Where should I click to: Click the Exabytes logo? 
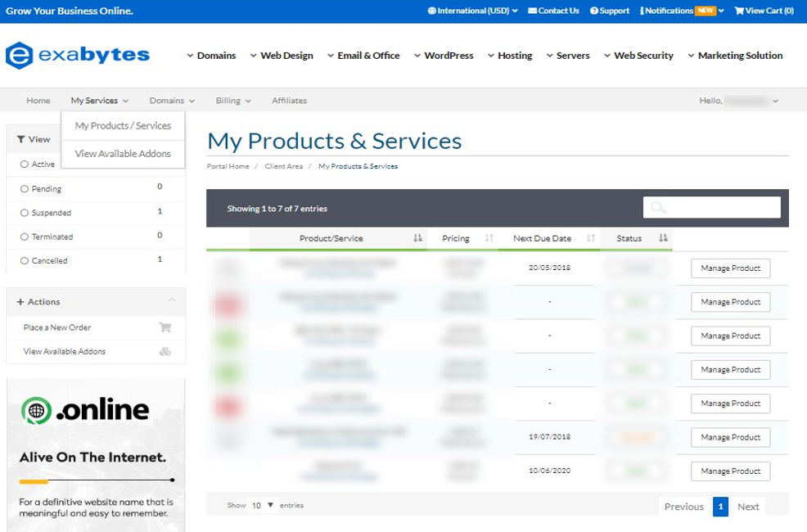pos(78,55)
